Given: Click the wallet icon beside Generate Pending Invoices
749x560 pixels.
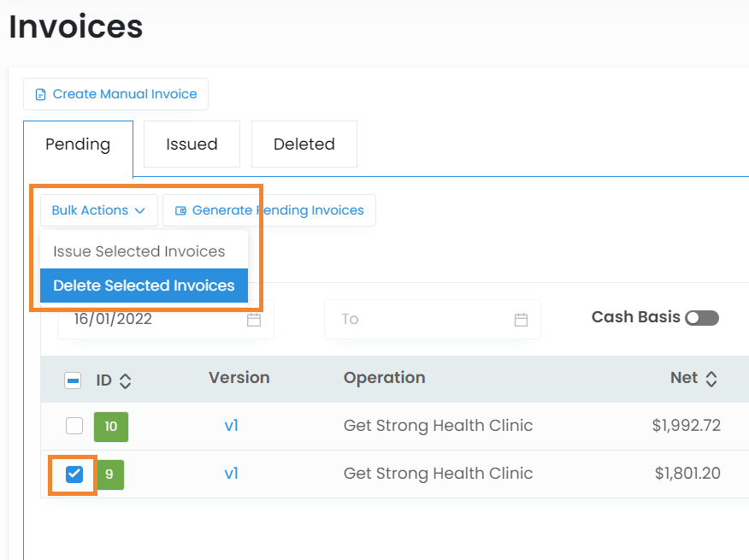Looking at the screenshot, I should (180, 210).
